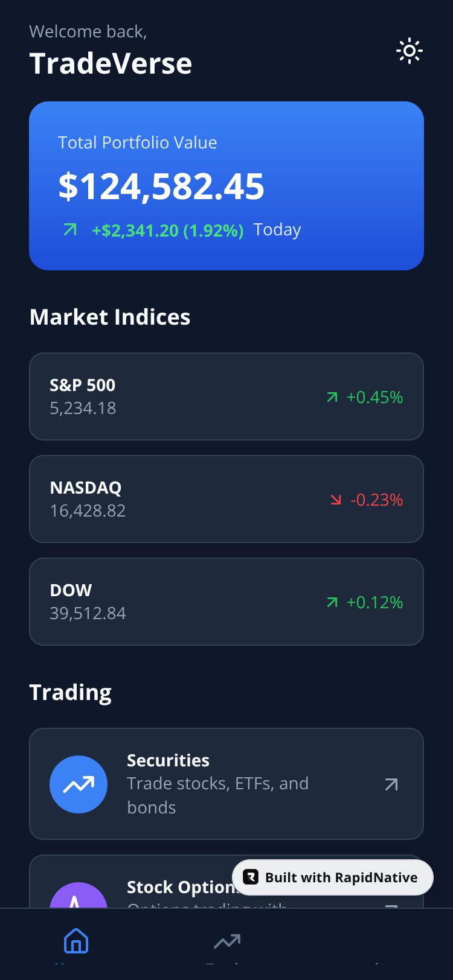Click the green portfolio gain arrow icon

coord(70,229)
